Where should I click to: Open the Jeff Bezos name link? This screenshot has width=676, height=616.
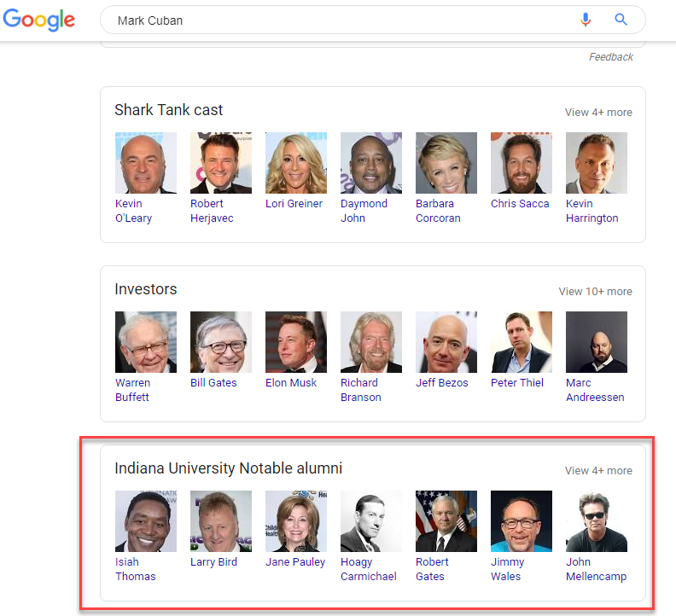[442, 383]
